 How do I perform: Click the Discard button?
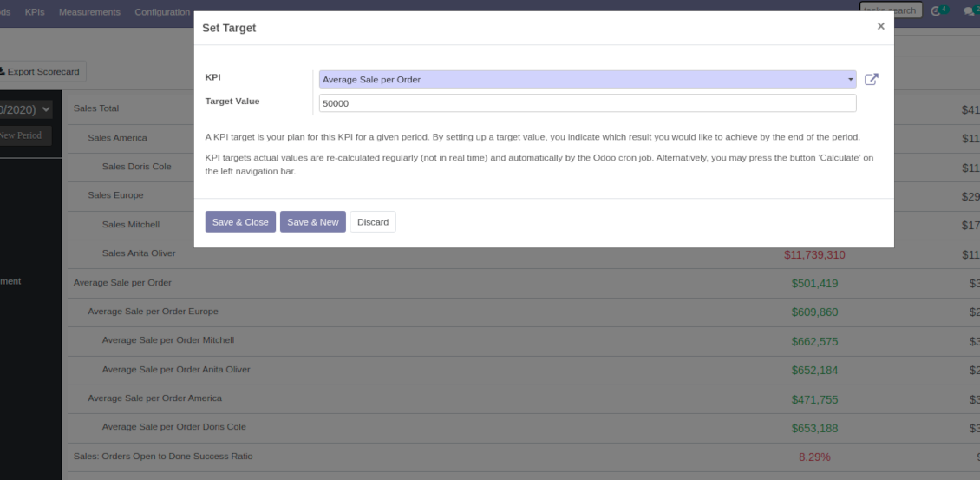click(x=372, y=222)
